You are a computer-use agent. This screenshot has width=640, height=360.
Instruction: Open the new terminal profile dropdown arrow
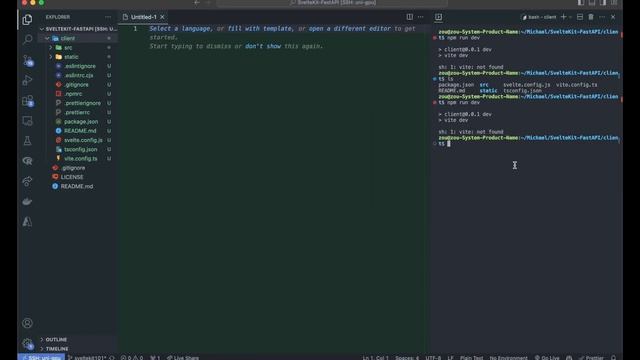(x=570, y=17)
